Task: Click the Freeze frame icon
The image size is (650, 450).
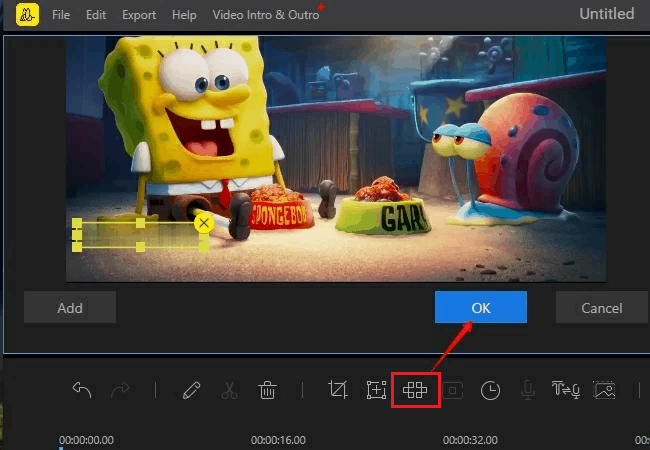Action: click(453, 390)
